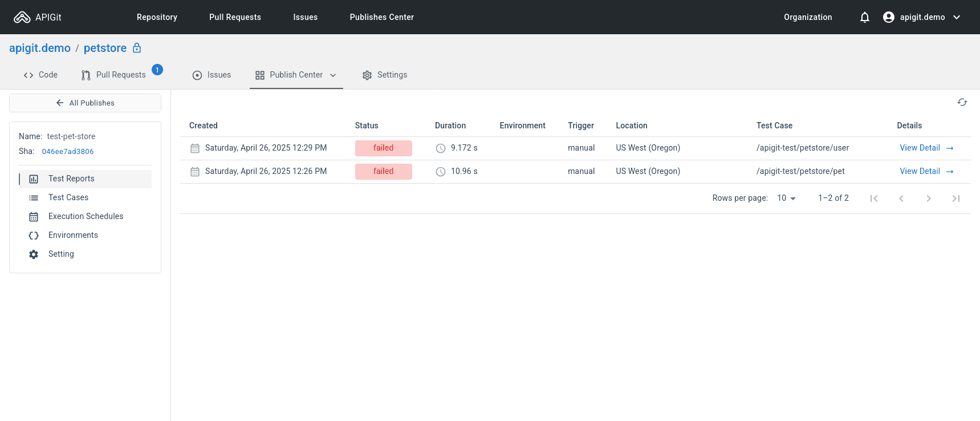
Task: Click the Trigger column header
Action: coord(581,126)
